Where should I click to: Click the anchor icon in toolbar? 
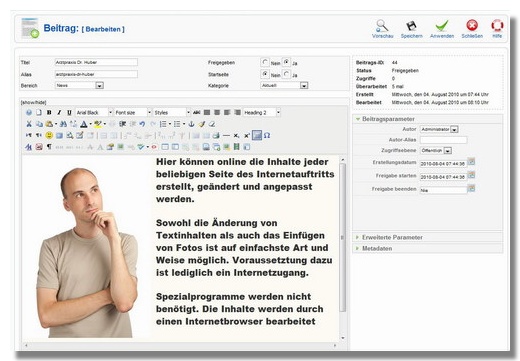coord(191,124)
